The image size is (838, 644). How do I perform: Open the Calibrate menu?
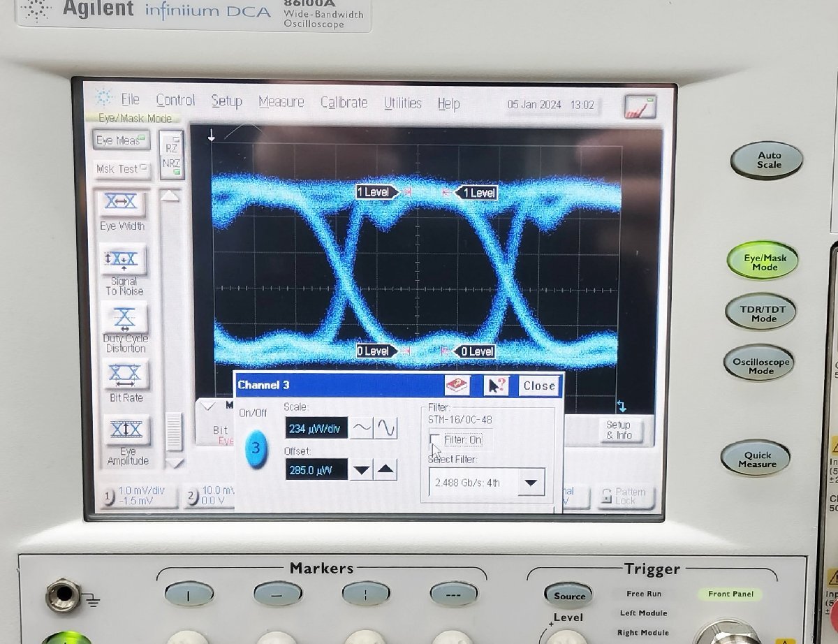[344, 102]
